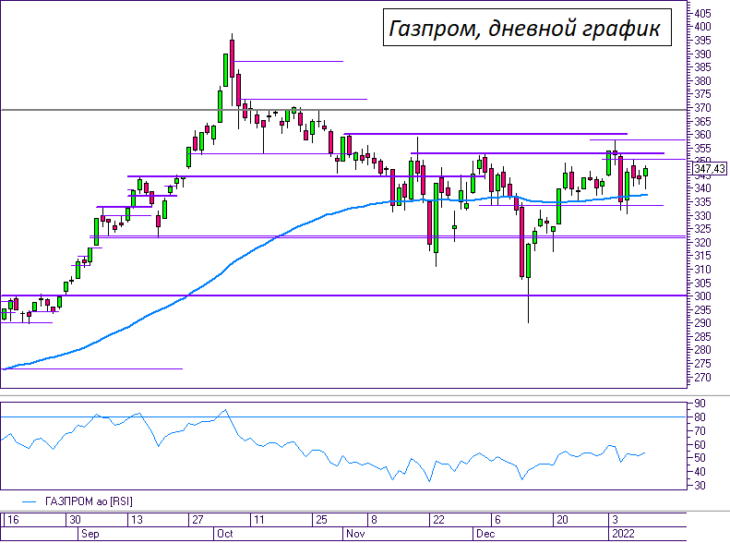Select the date label 27 on the time axis

(198, 520)
